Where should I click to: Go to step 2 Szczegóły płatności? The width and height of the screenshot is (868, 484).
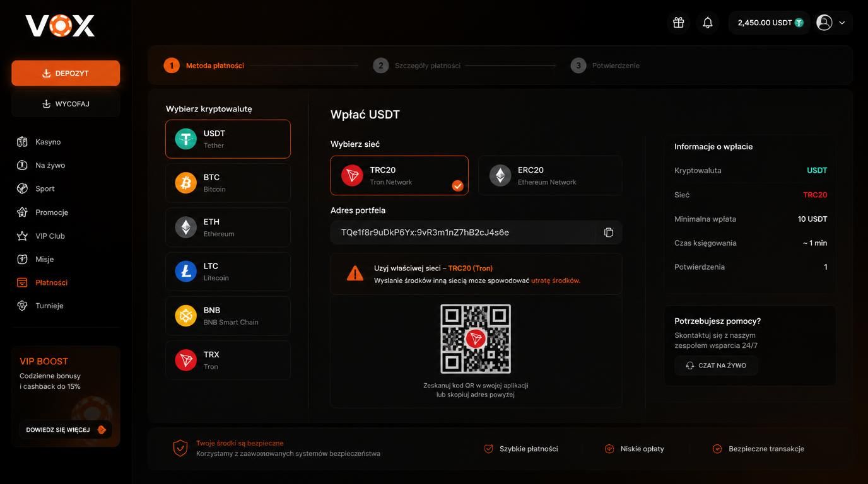[x=416, y=66]
